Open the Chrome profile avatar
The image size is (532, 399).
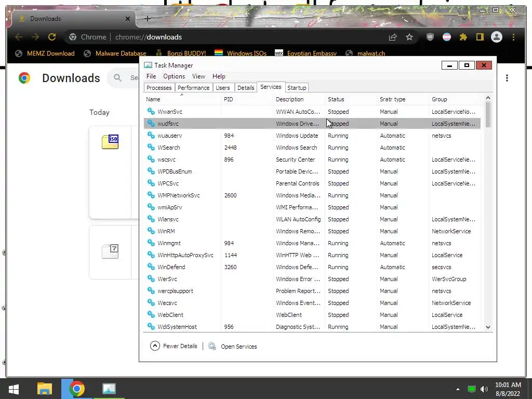pyautogui.click(x=496, y=37)
